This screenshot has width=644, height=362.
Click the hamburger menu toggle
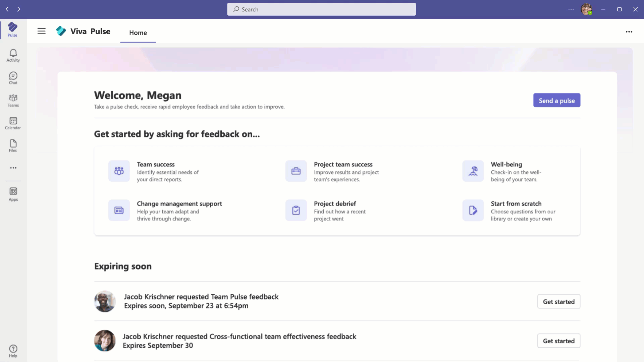point(42,31)
